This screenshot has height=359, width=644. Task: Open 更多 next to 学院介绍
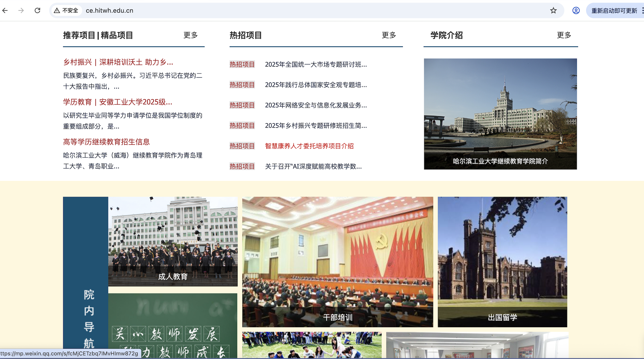[x=564, y=35]
